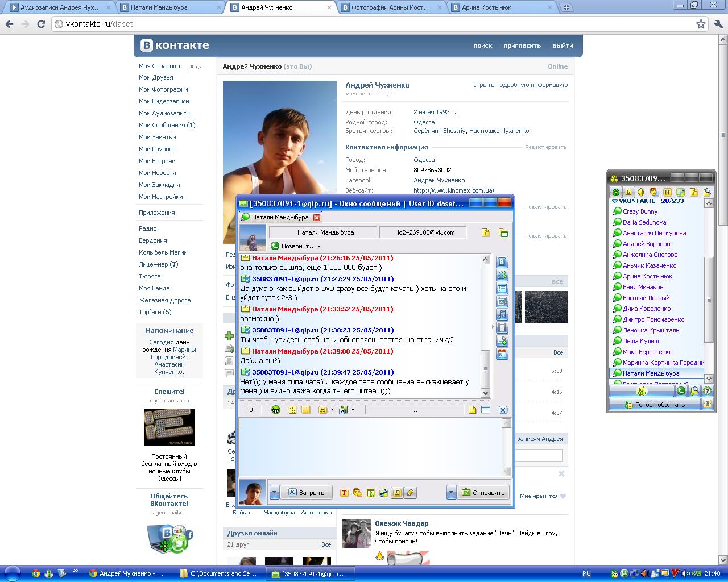Open the Documents folder taskbar button
728x582 pixels.
click(x=218, y=573)
